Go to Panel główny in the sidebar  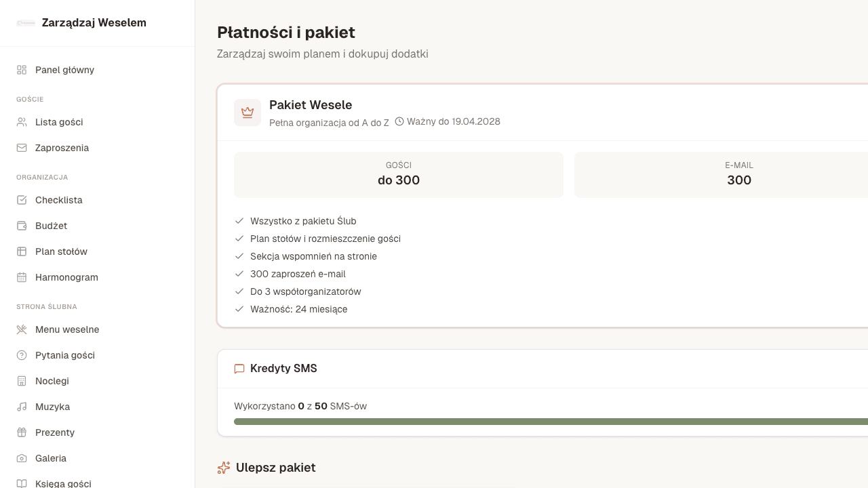pyautogui.click(x=64, y=70)
